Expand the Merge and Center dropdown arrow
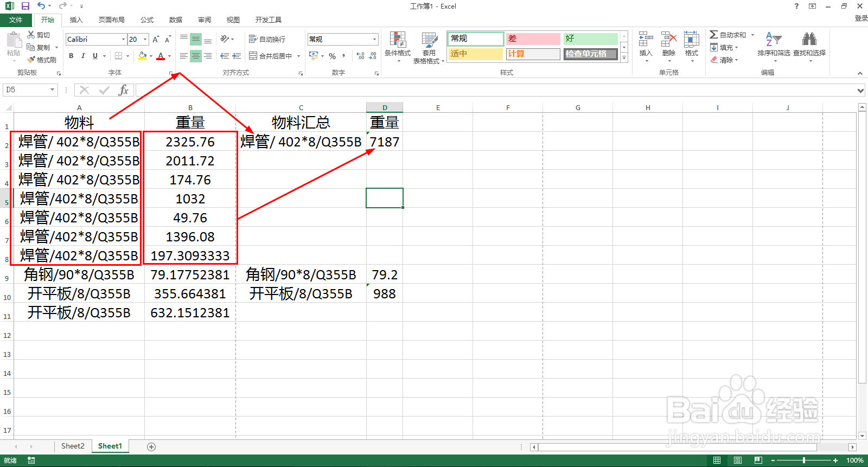868x467 pixels. click(x=299, y=56)
